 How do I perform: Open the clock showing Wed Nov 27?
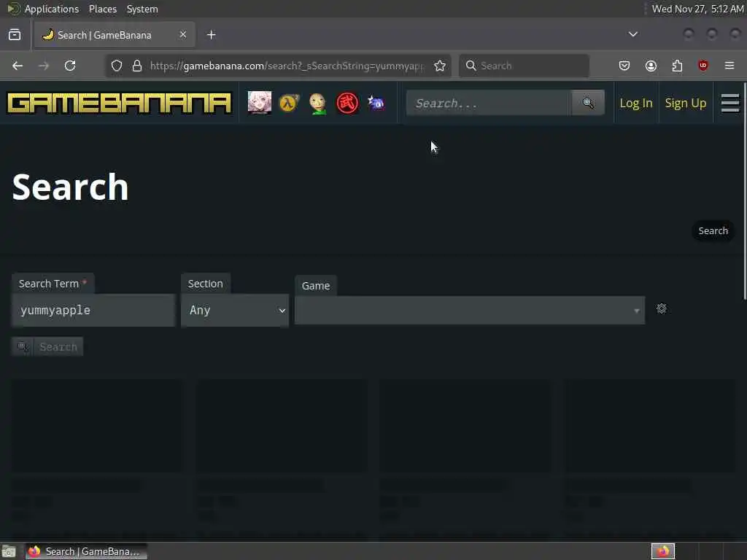point(697,9)
